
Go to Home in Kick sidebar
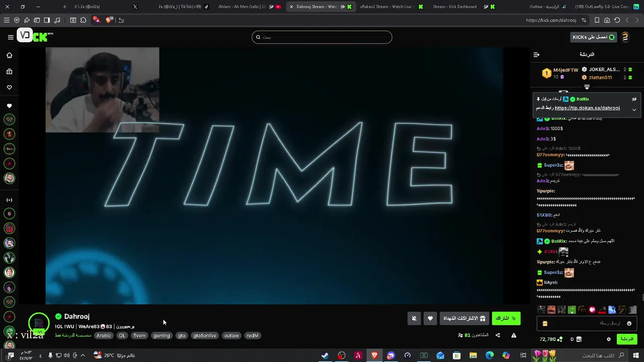(9, 55)
